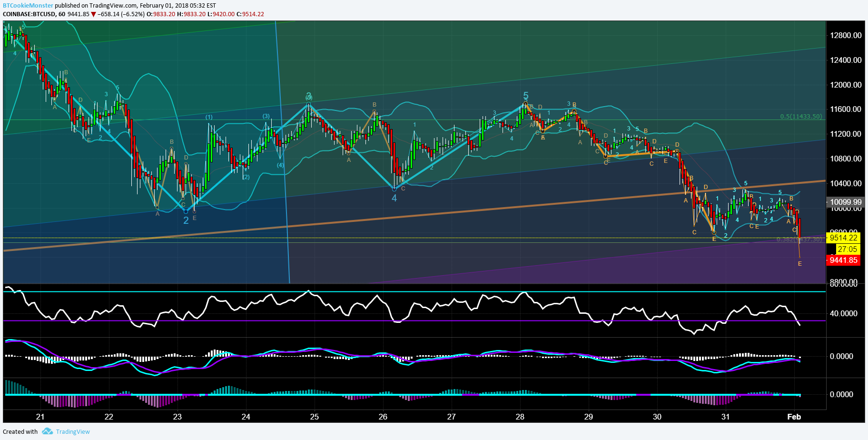The height and width of the screenshot is (440, 868).
Task: Click the 9514.22 yellow price label
Action: pos(843,238)
